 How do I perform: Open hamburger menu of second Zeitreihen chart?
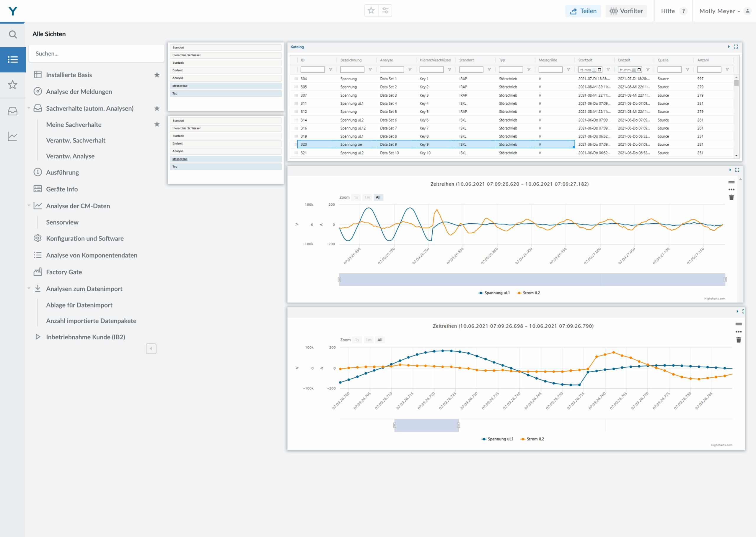(x=739, y=324)
